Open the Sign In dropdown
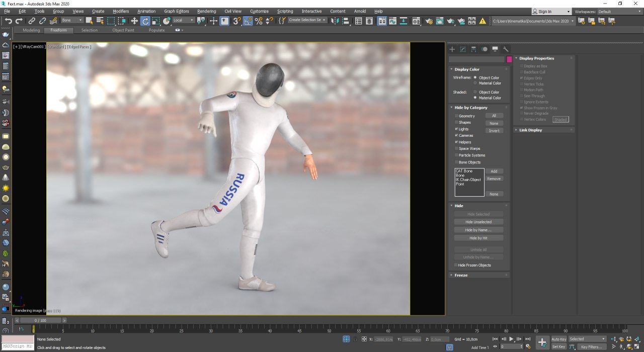This screenshot has height=352, width=644. [x=552, y=12]
